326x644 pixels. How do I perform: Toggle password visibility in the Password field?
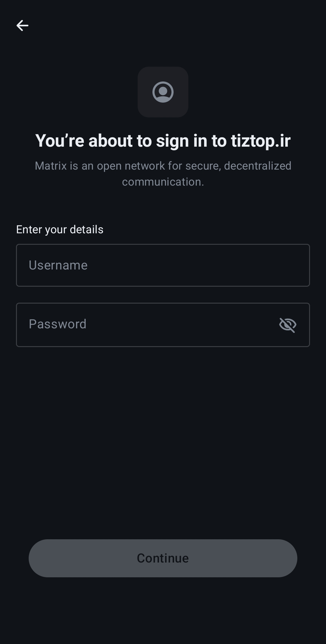click(287, 324)
